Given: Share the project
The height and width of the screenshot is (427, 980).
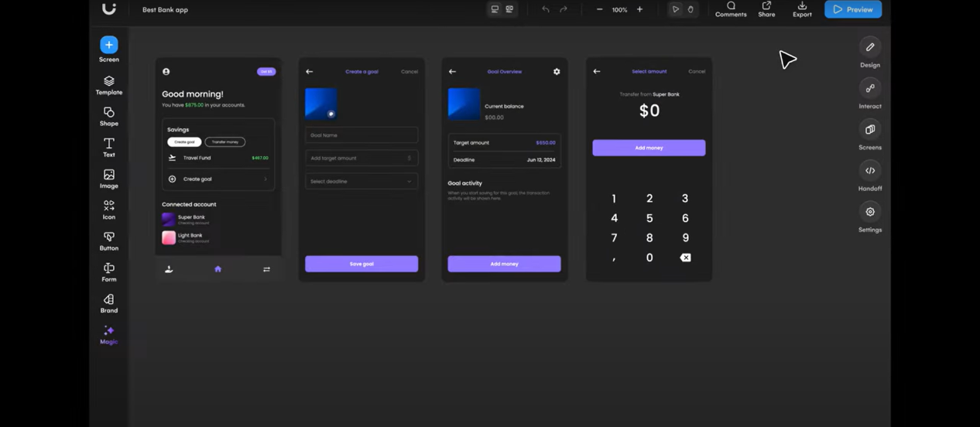Looking at the screenshot, I should 766,9.
